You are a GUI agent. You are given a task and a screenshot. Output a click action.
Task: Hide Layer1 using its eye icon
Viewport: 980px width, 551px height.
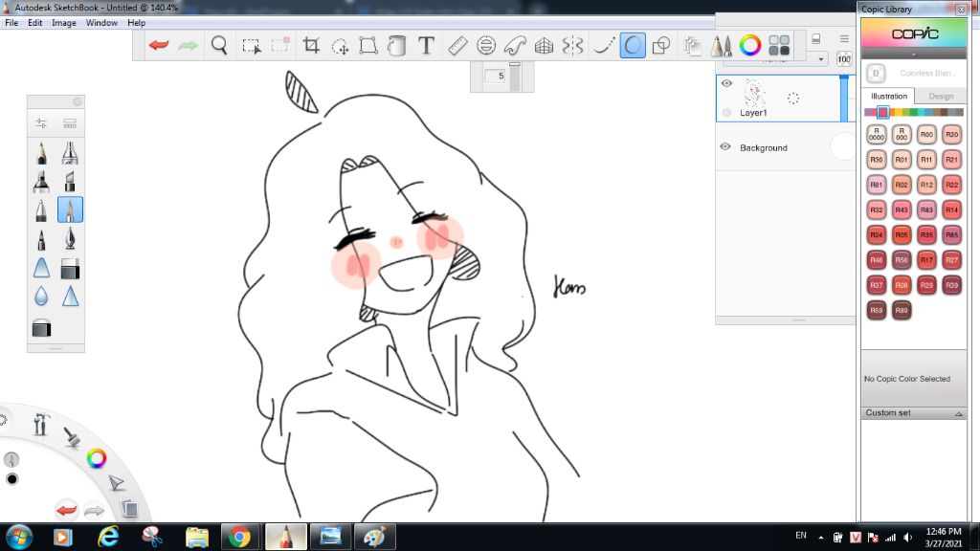click(726, 83)
